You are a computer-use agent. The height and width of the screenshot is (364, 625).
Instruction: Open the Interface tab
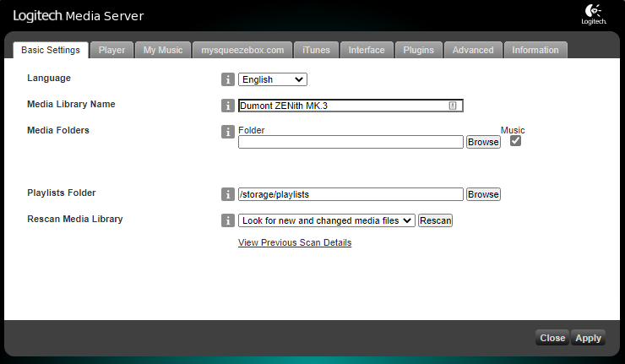(x=367, y=50)
